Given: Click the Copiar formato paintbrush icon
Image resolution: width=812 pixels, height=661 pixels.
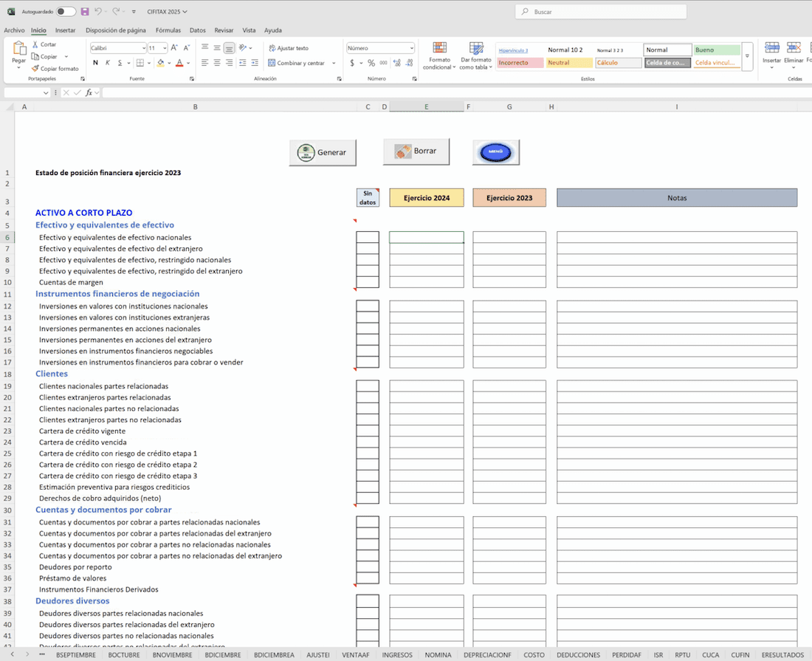Looking at the screenshot, I should (35, 69).
